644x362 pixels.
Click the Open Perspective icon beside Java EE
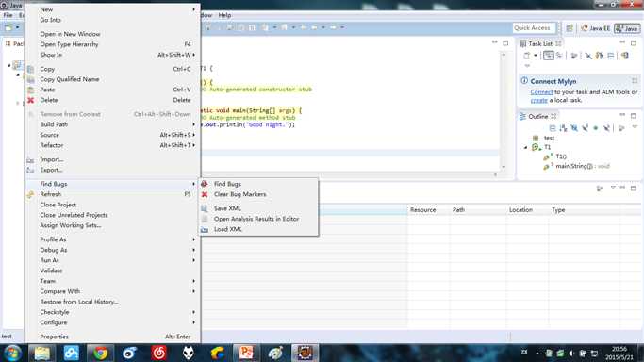(x=570, y=28)
